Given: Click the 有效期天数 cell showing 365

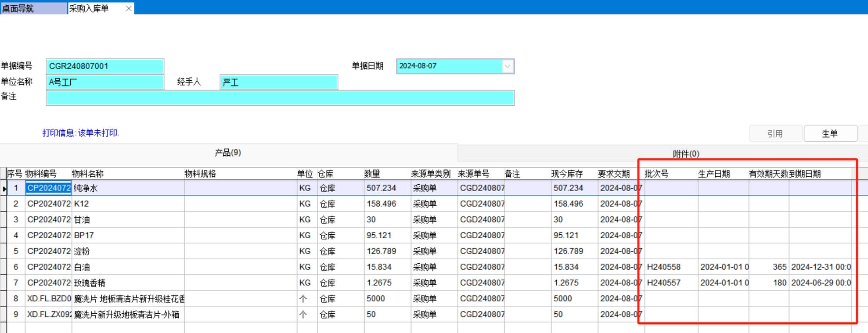Looking at the screenshot, I should coord(768,267).
